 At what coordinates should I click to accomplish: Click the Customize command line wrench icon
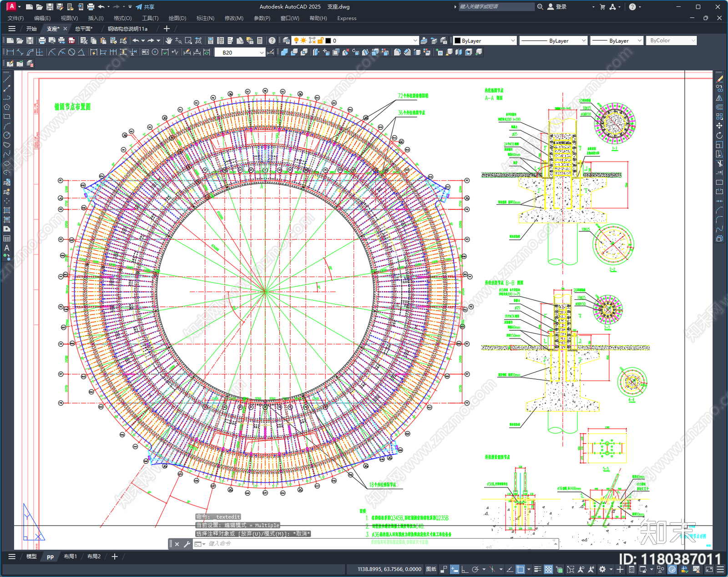(x=187, y=544)
